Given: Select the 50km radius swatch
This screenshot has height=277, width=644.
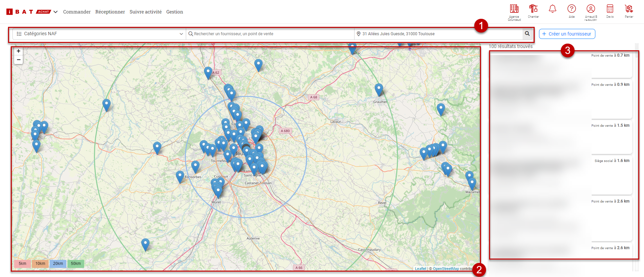Looking at the screenshot, I should 76,264.
